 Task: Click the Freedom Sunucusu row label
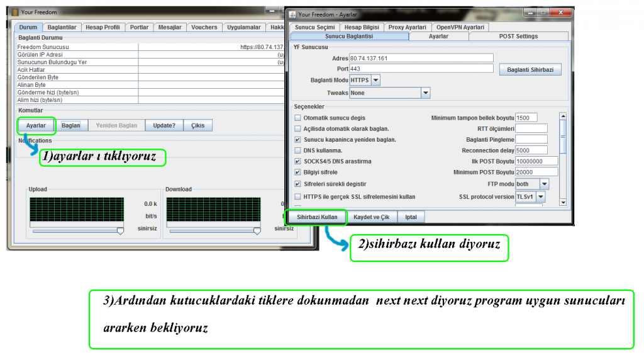[43, 47]
